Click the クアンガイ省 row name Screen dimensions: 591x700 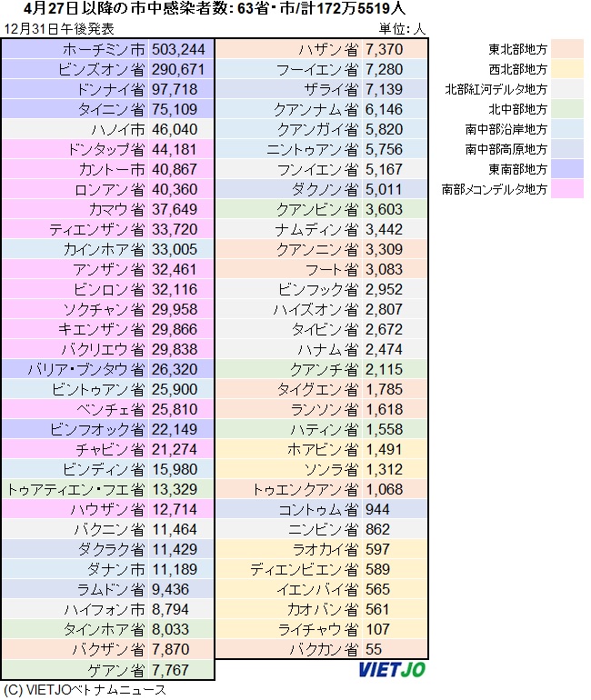click(318, 129)
